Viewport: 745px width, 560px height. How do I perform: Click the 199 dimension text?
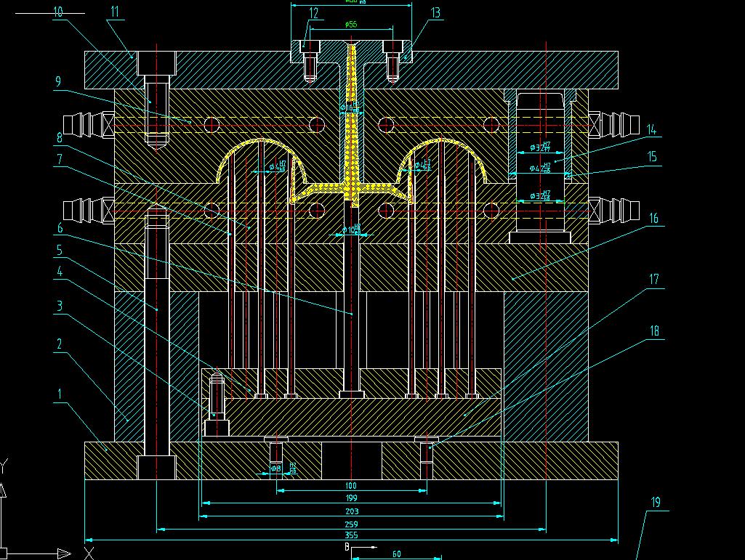[x=350, y=498]
